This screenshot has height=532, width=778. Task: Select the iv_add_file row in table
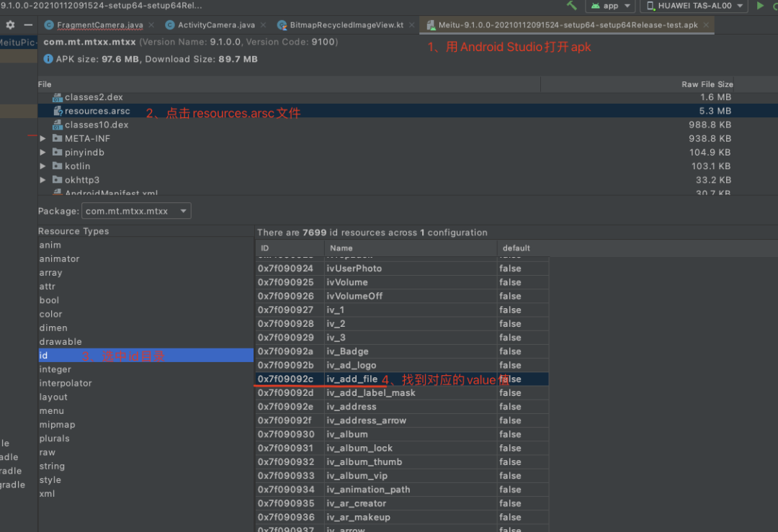tap(352, 379)
